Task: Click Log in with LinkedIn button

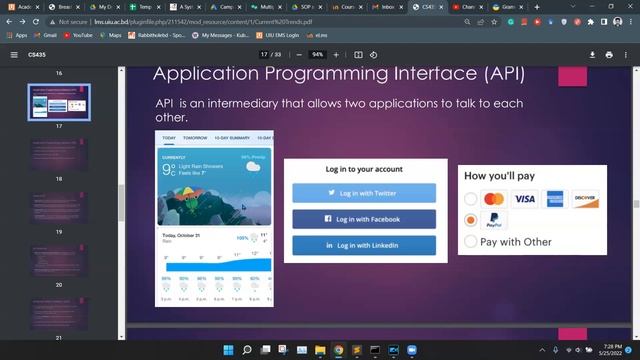Action: (x=364, y=245)
